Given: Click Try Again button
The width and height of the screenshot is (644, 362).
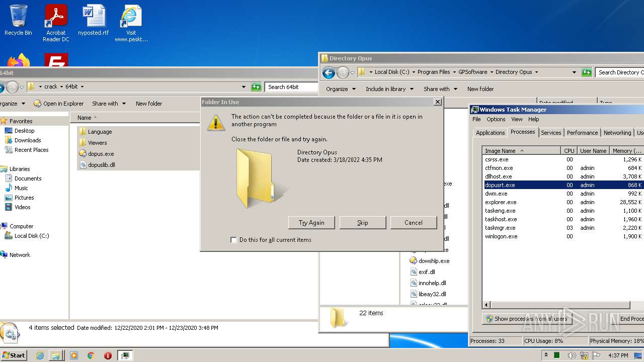Looking at the screenshot, I should pyautogui.click(x=311, y=223).
